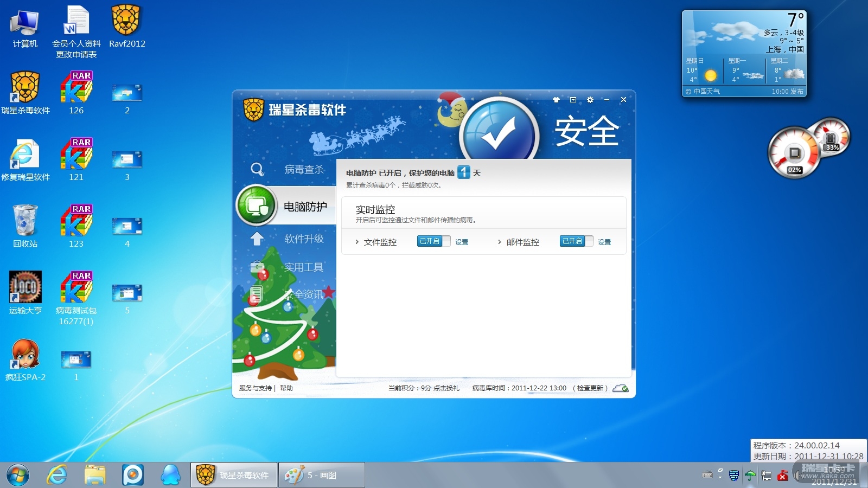
Task: Select the 运输大亨 game shortcut
Action: (x=25, y=293)
